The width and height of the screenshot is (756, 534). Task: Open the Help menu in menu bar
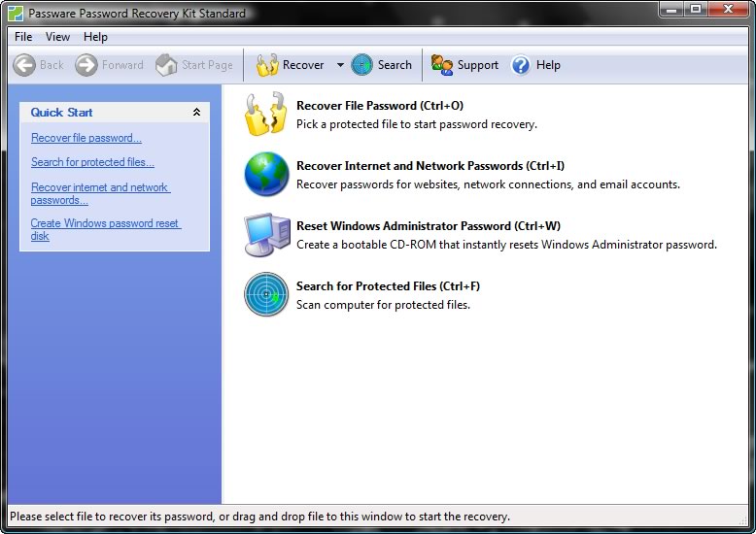coord(95,37)
